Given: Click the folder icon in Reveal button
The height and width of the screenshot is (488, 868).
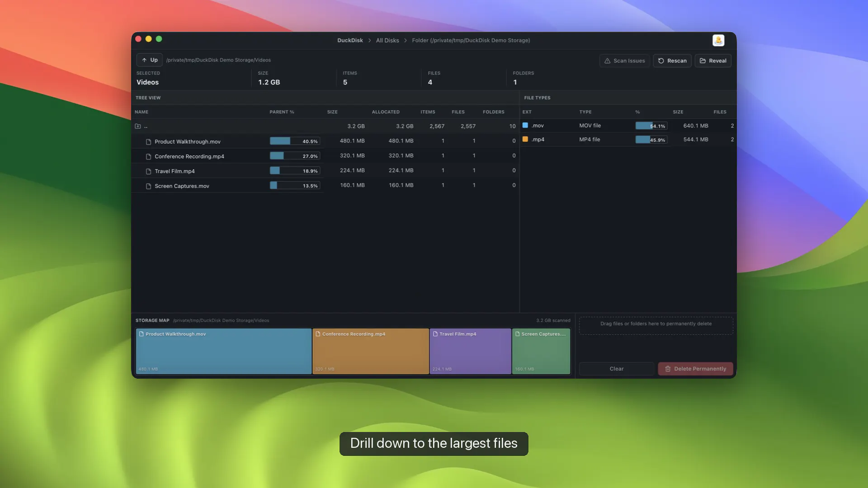Looking at the screenshot, I should point(703,61).
